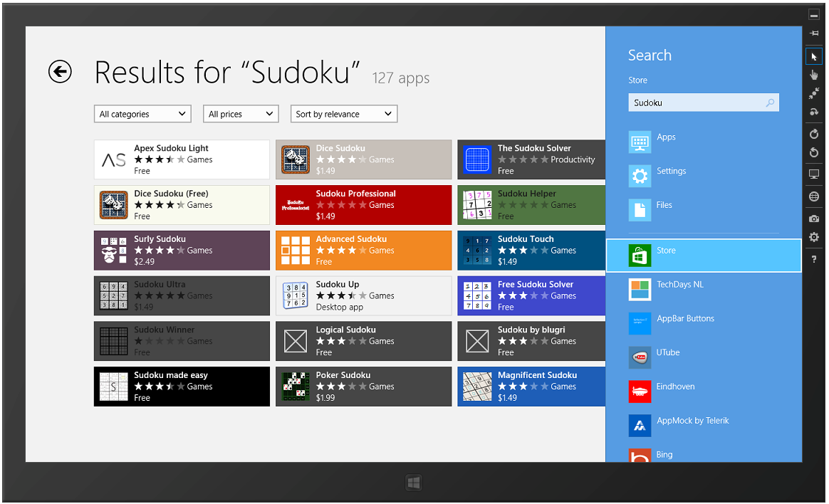Click the TechDays NL app icon

coord(640,289)
